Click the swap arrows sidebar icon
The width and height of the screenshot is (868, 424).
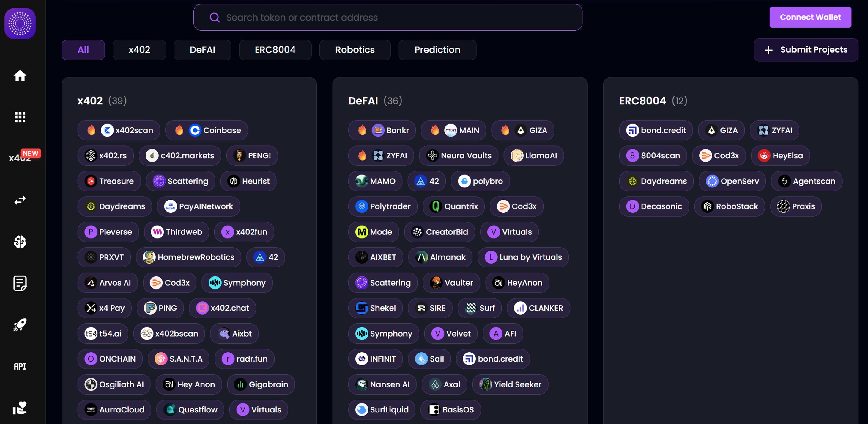[x=20, y=200]
